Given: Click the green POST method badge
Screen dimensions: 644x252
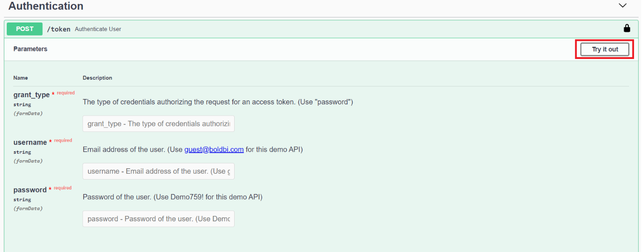Looking at the screenshot, I should [25, 29].
